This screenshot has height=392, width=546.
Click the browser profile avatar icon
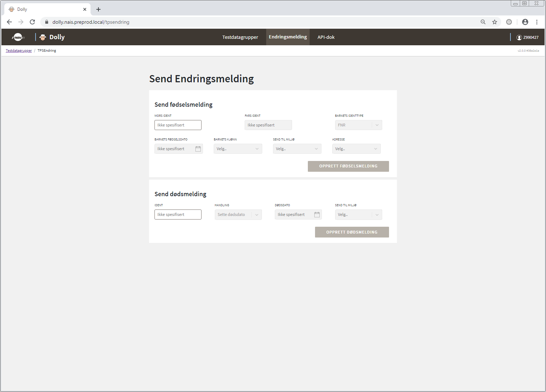[525, 22]
